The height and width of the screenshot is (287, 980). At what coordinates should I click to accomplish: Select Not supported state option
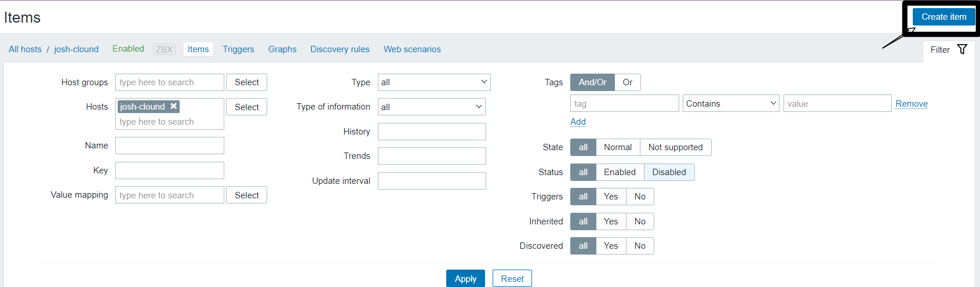[x=675, y=147]
